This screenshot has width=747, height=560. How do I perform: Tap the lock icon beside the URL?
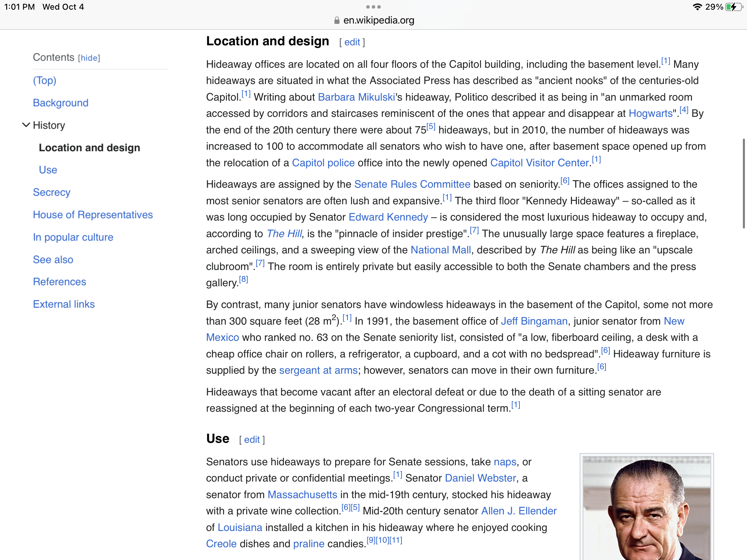pos(337,20)
